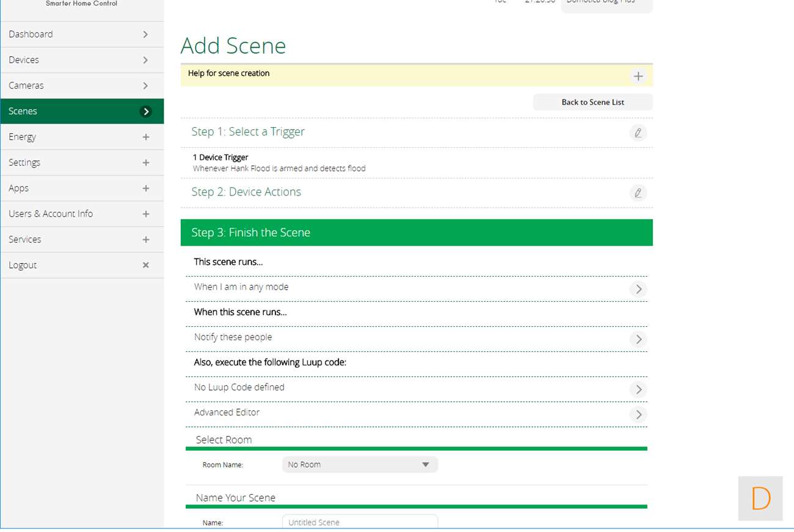Click the orange D logo badge
This screenshot has height=532, width=794.
point(760,498)
